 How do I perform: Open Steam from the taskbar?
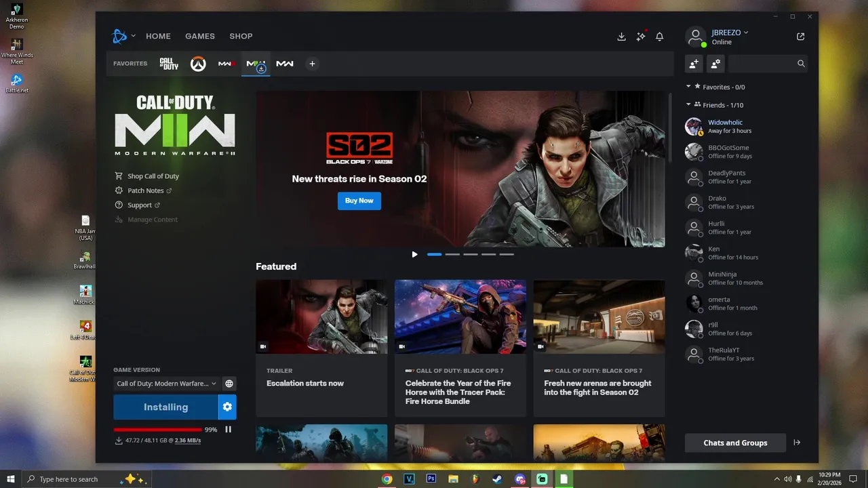[x=498, y=479]
